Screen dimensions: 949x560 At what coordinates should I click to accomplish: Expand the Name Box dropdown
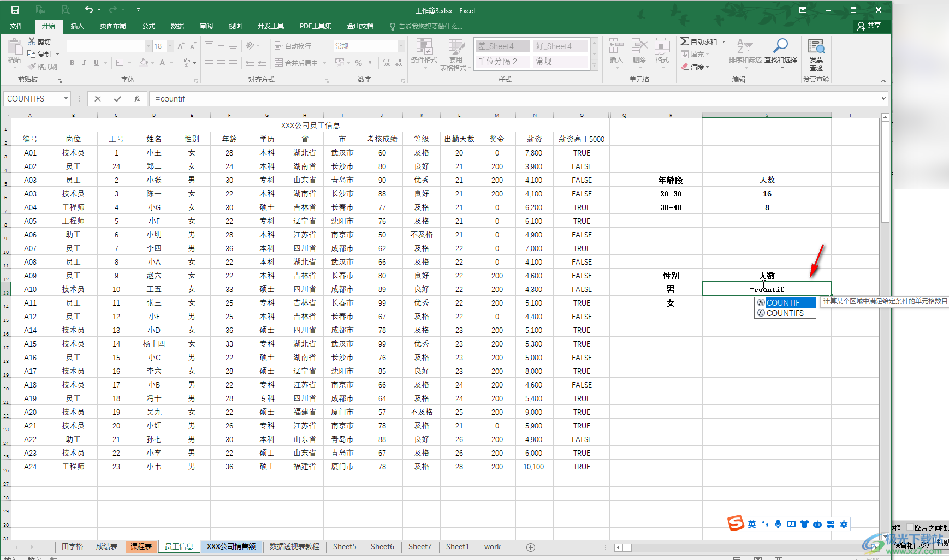coord(66,99)
